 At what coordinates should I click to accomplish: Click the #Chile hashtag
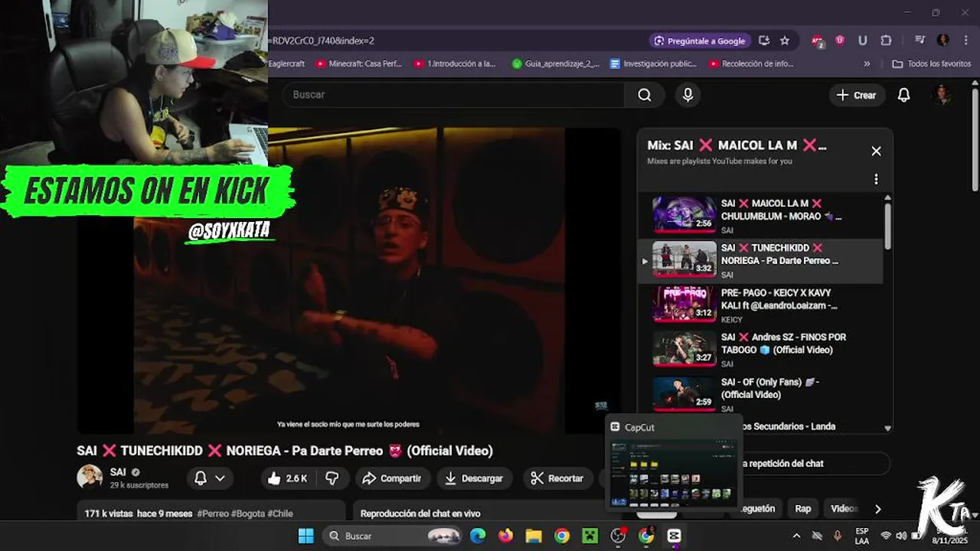[x=280, y=514]
